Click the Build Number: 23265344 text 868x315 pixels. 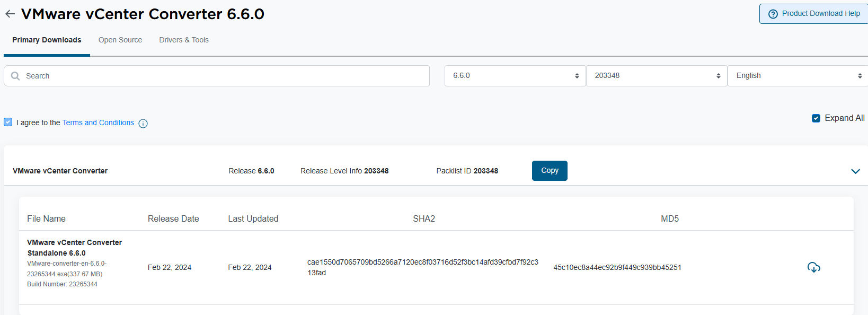tap(63, 284)
